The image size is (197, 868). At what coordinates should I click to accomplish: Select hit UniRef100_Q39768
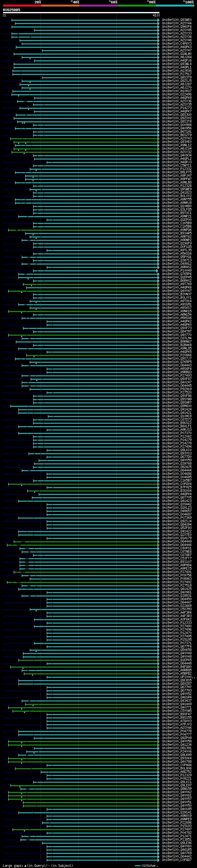click(177, 464)
